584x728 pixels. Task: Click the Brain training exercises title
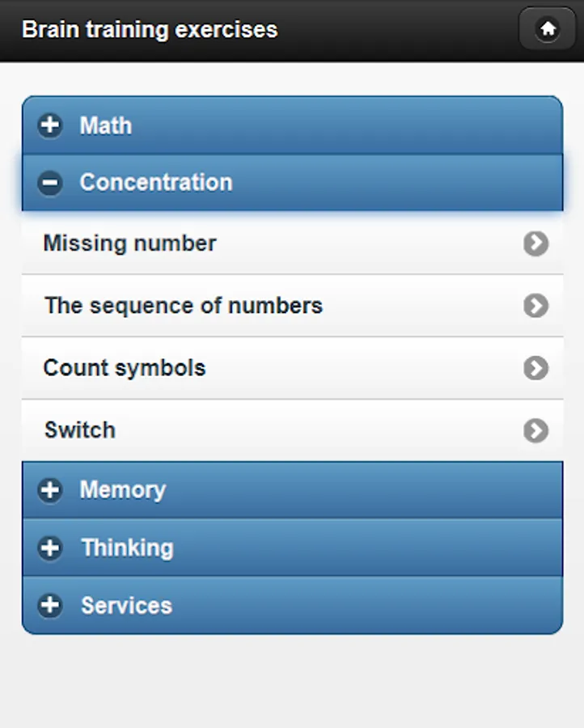pos(150,30)
